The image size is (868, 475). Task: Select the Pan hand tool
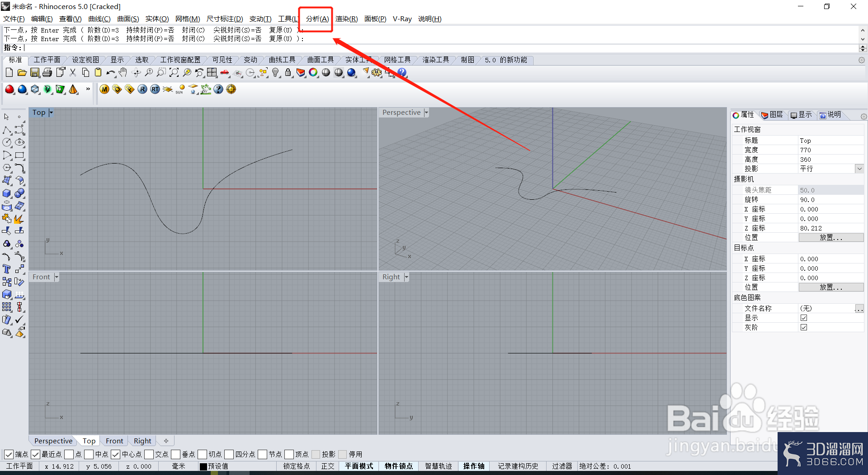[x=123, y=72]
